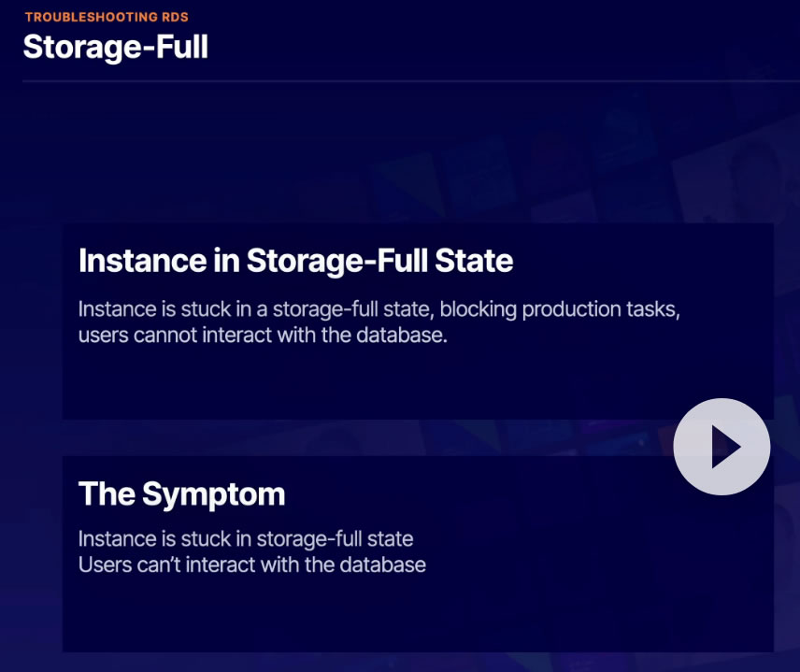
Task: Click the Instance in Storage-Full State heading
Action: pos(295,261)
